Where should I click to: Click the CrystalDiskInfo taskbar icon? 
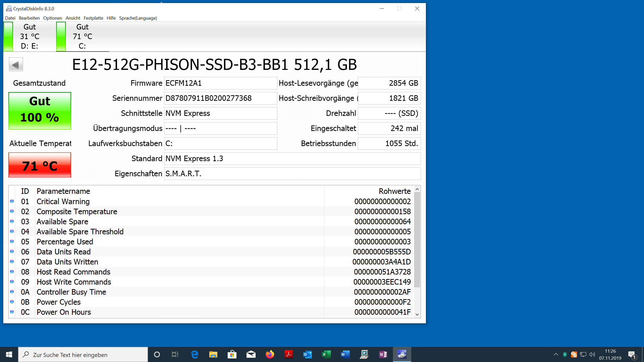coord(402,354)
